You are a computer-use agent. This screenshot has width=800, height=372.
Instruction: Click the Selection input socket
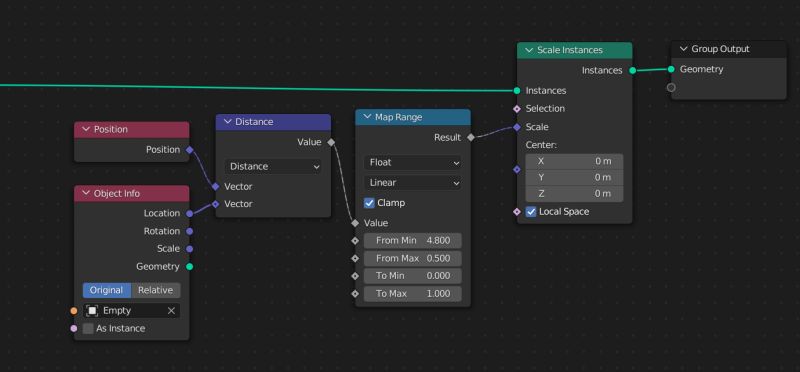(x=517, y=109)
